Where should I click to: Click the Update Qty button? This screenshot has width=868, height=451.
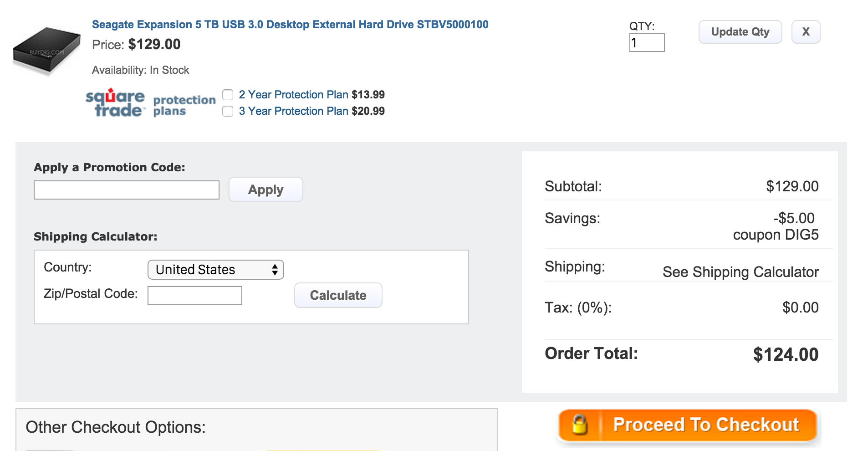coord(740,32)
